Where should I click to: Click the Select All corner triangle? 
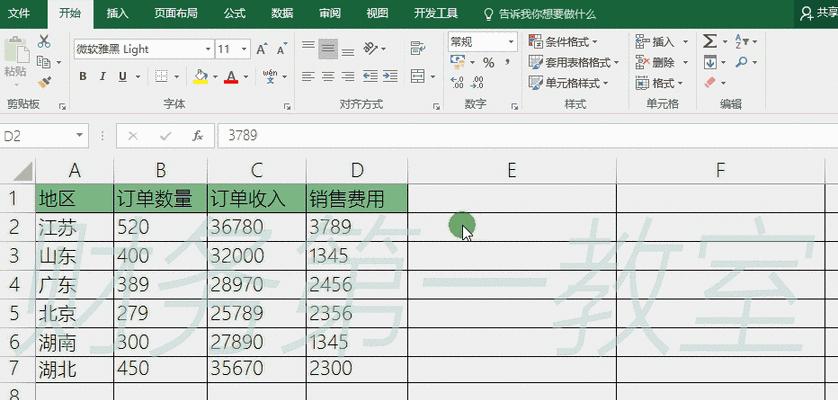[22, 171]
